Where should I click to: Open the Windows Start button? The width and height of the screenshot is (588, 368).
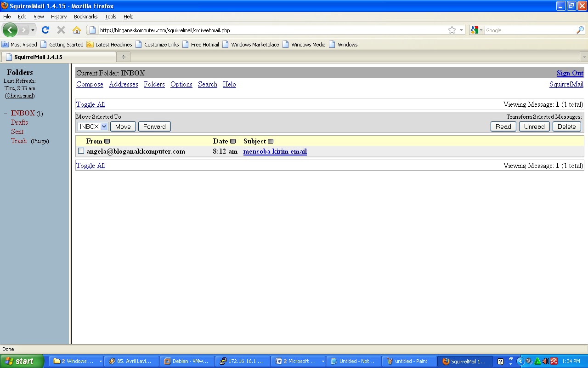[22, 361]
